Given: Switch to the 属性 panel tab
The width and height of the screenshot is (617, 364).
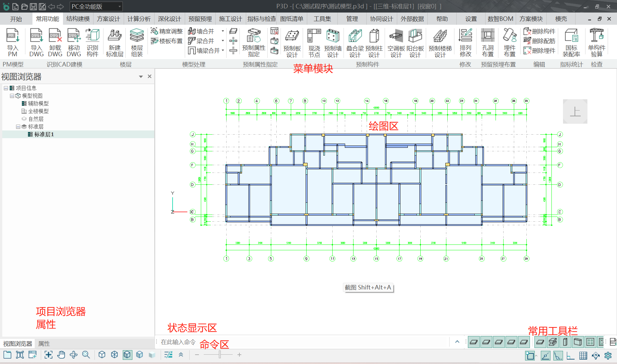Looking at the screenshot, I should (x=44, y=344).
